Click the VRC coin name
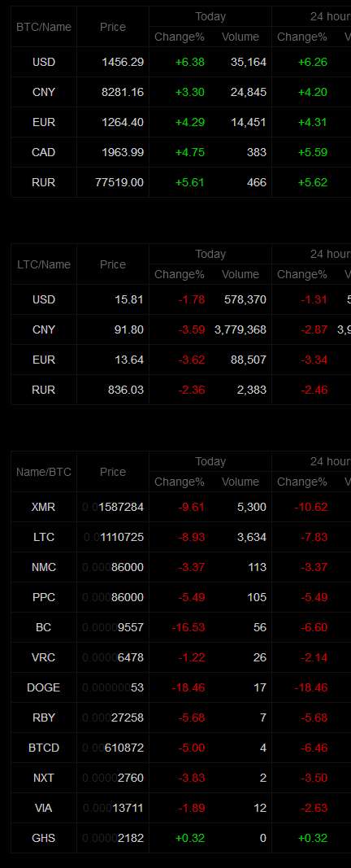The height and width of the screenshot is (868, 351). 44,657
